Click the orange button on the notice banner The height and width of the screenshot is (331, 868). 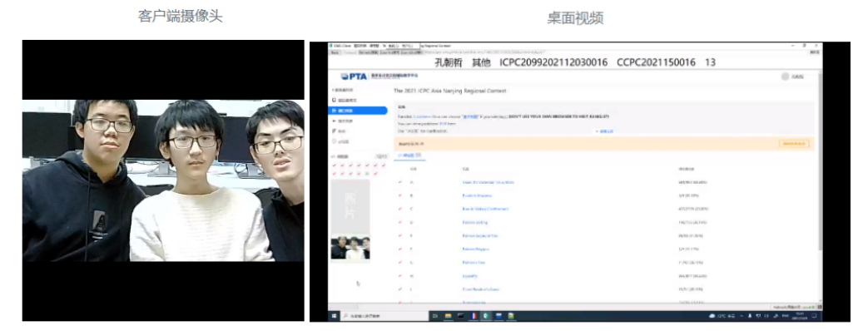794,144
